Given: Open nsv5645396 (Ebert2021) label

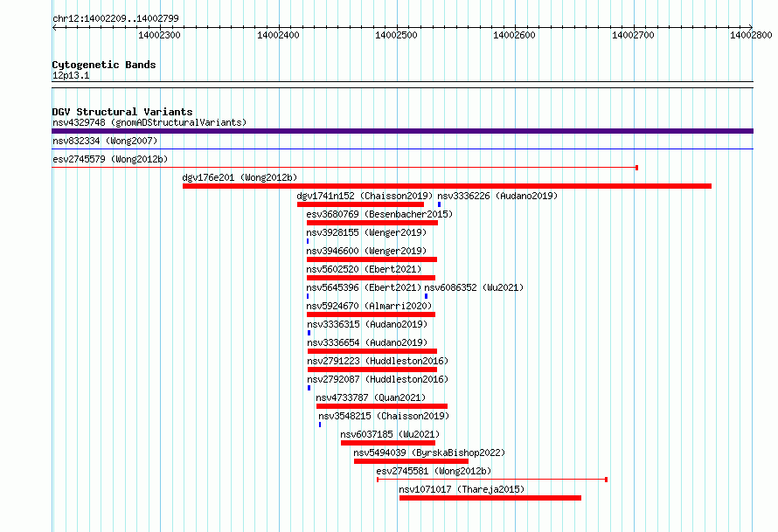Looking at the screenshot, I should point(365,287).
